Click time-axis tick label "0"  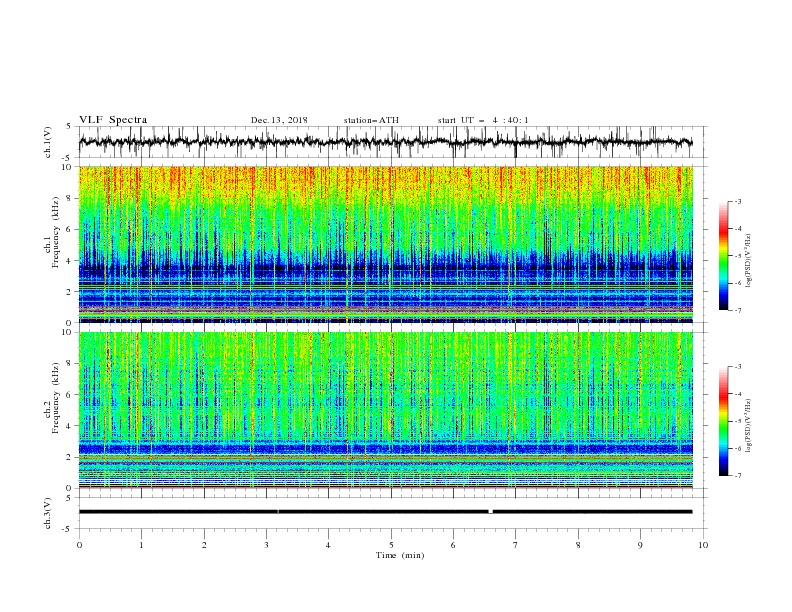[x=79, y=545]
